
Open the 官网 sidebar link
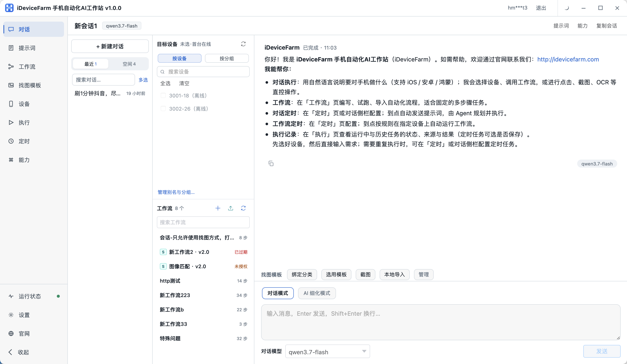click(x=33, y=333)
